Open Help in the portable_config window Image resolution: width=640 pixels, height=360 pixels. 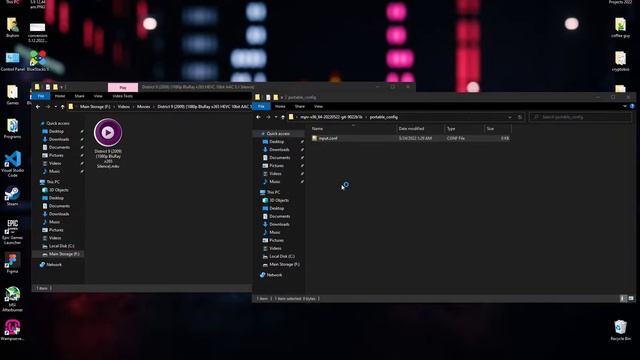click(632, 106)
